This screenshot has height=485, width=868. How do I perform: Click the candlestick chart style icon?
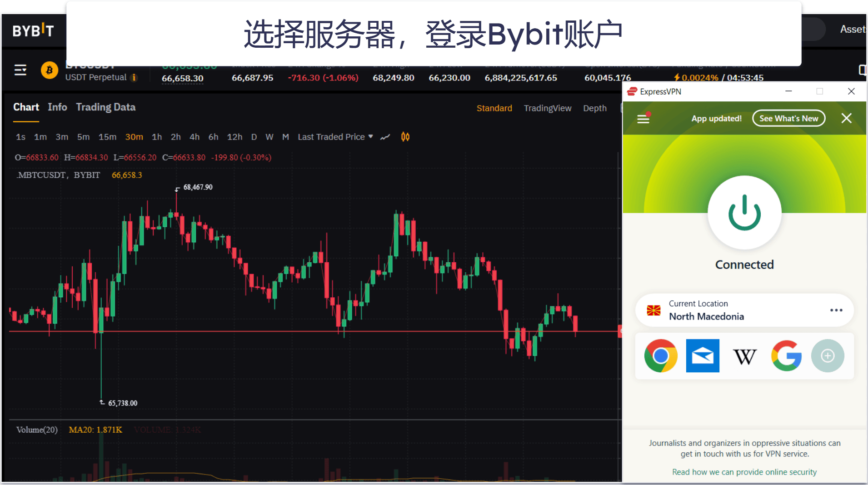coord(405,137)
